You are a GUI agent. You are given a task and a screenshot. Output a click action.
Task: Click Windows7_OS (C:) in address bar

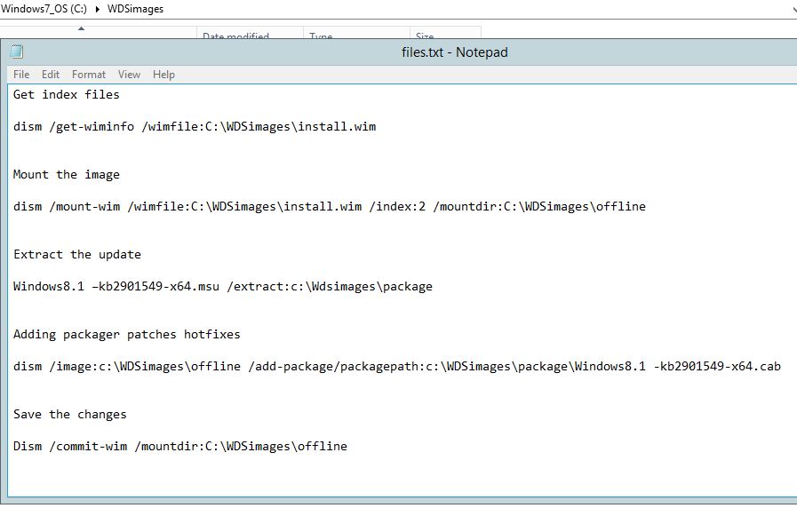(44, 9)
